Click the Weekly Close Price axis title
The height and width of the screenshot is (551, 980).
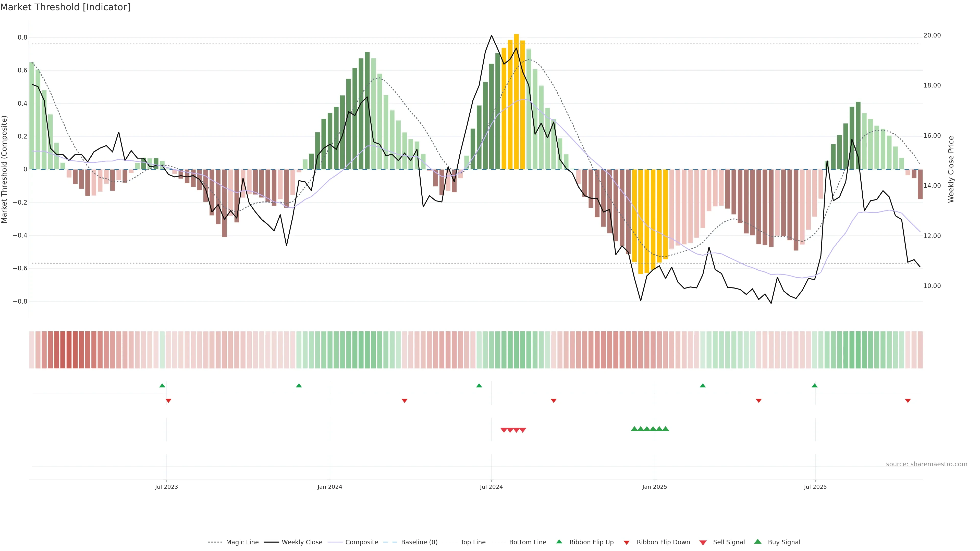951,169
